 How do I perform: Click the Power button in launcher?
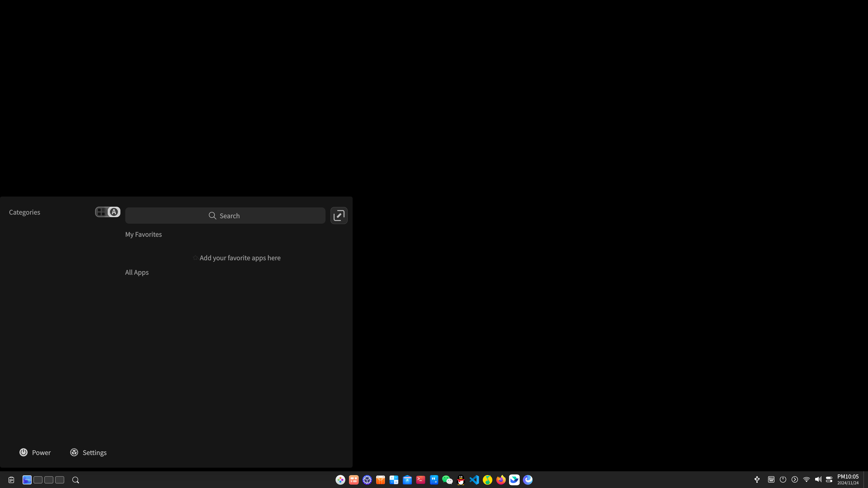click(35, 452)
